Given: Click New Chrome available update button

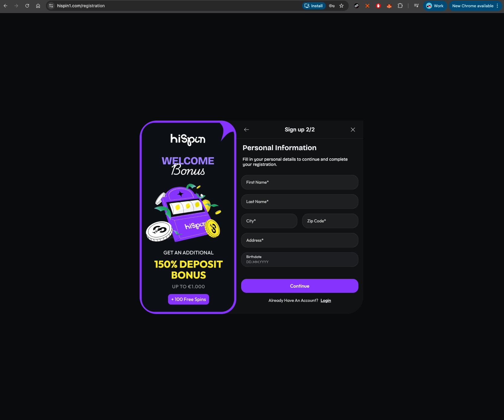Looking at the screenshot, I should [x=473, y=6].
